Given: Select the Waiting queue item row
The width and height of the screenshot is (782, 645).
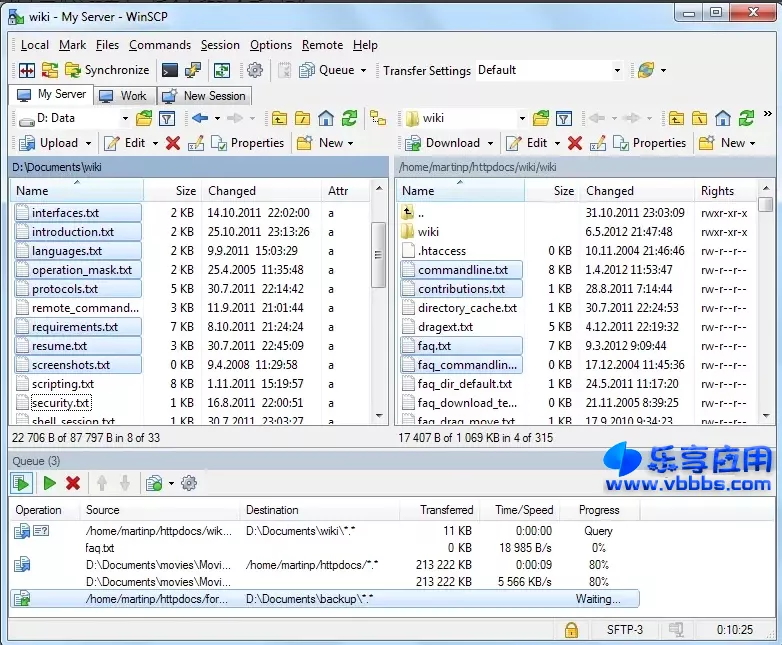Looking at the screenshot, I should [x=325, y=599].
